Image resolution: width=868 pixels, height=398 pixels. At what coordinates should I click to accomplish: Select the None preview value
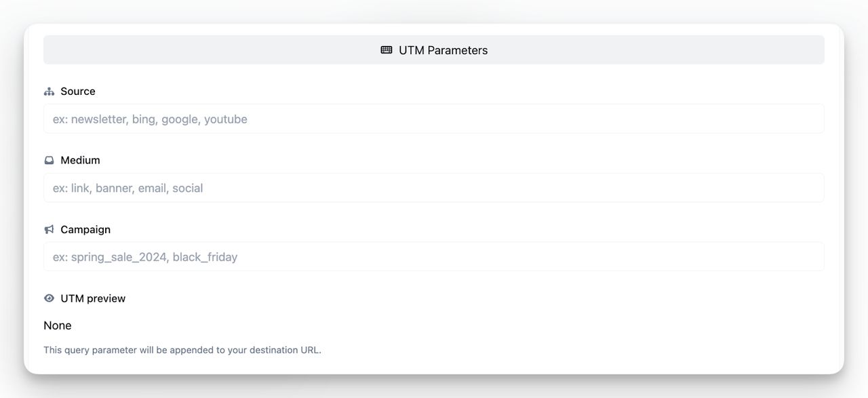[x=58, y=325]
